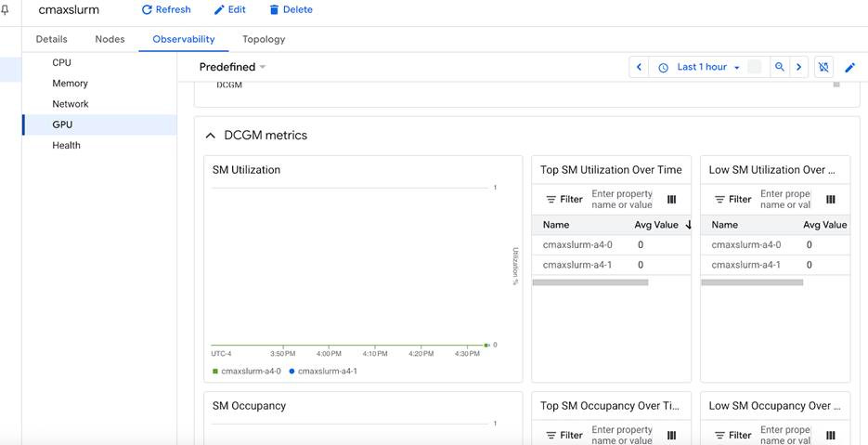
Task: Toggle the auto-refresh off icon
Action: (823, 67)
